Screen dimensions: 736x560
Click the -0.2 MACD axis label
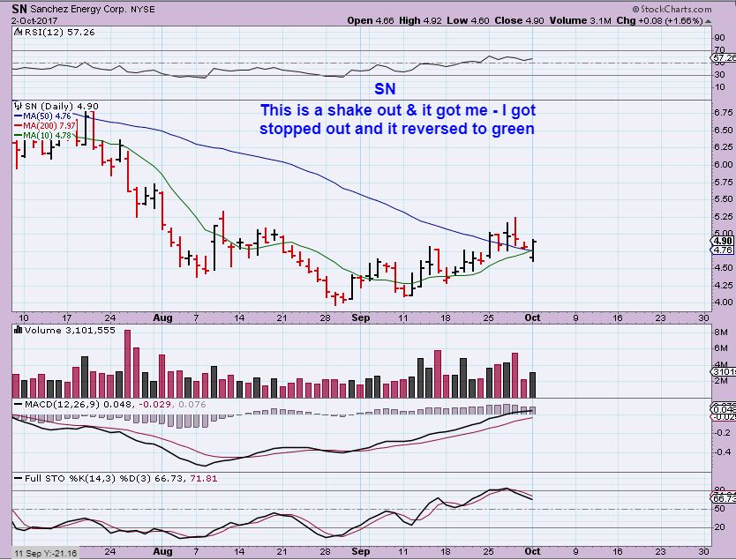(x=722, y=432)
